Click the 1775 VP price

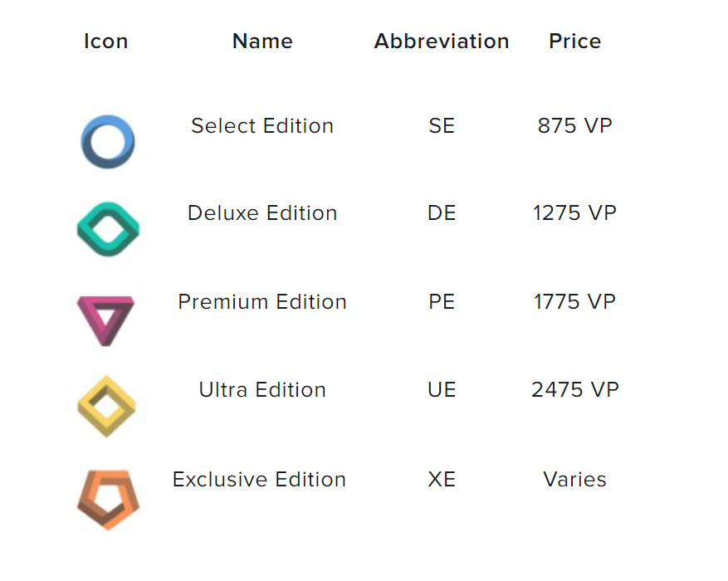click(x=574, y=302)
